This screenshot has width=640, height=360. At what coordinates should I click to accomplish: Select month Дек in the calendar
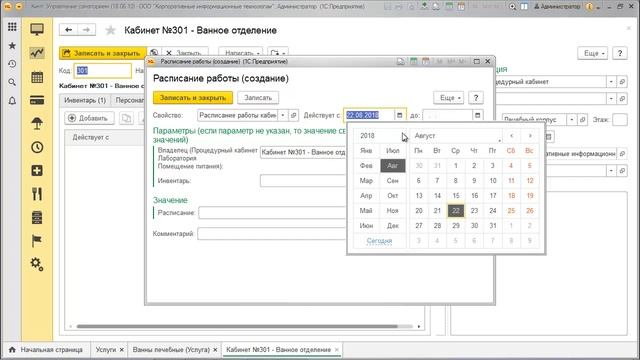click(x=393, y=226)
